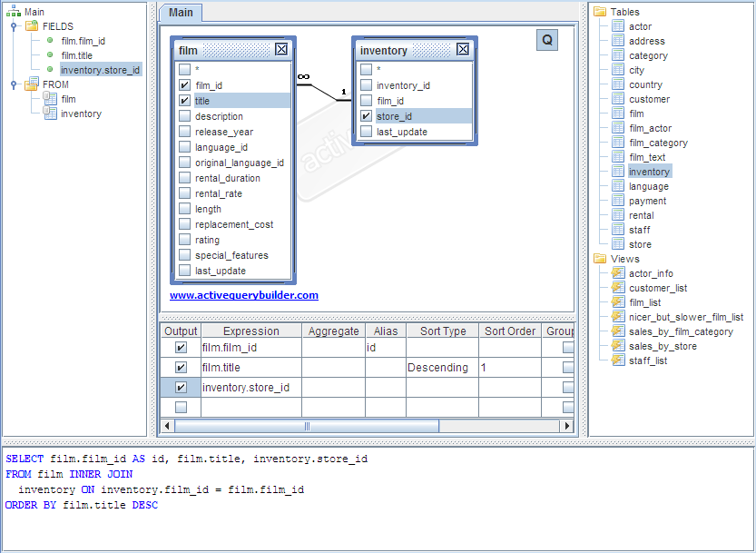Image resolution: width=756 pixels, height=553 pixels.
Task: Click the city table icon
Action: tap(618, 70)
